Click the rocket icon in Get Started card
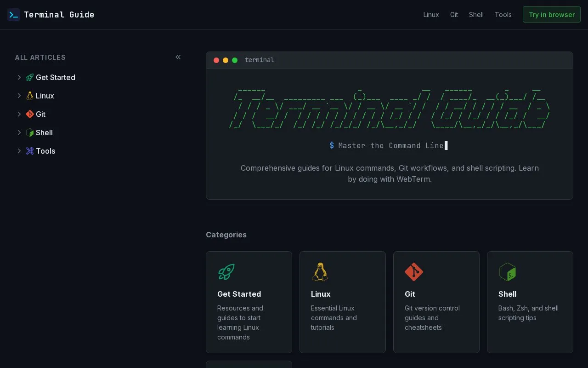Screen dimensions: 588x368 click(x=226, y=272)
